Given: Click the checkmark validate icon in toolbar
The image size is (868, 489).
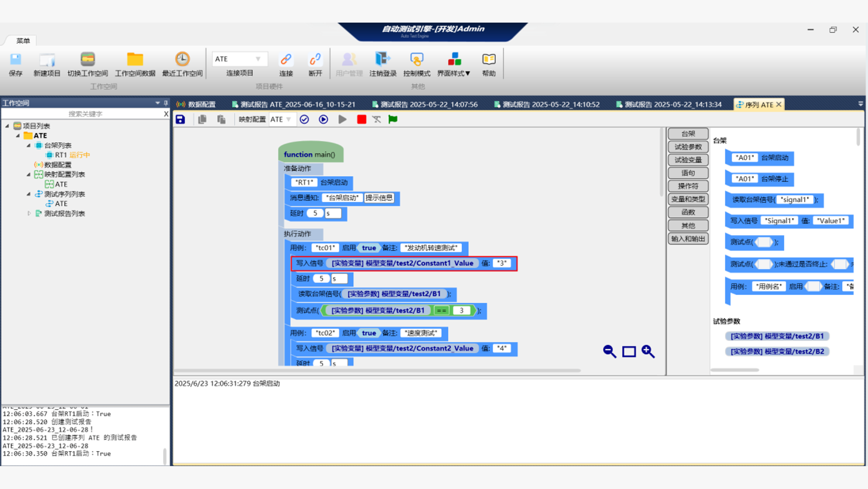Looking at the screenshot, I should 304,119.
